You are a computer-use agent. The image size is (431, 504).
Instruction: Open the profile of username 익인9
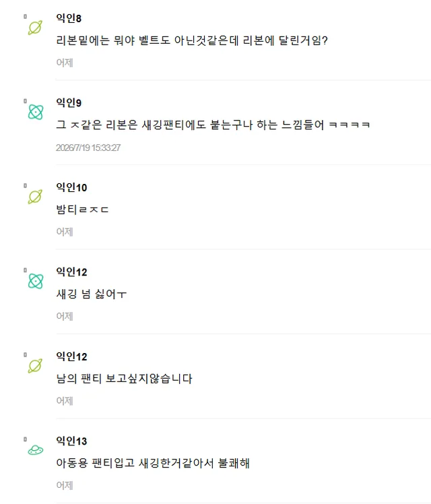click(69, 103)
